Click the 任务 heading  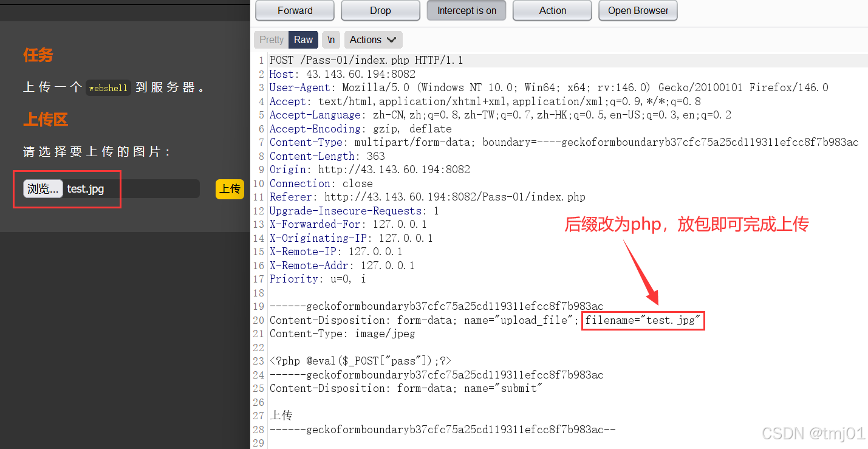tap(38, 55)
